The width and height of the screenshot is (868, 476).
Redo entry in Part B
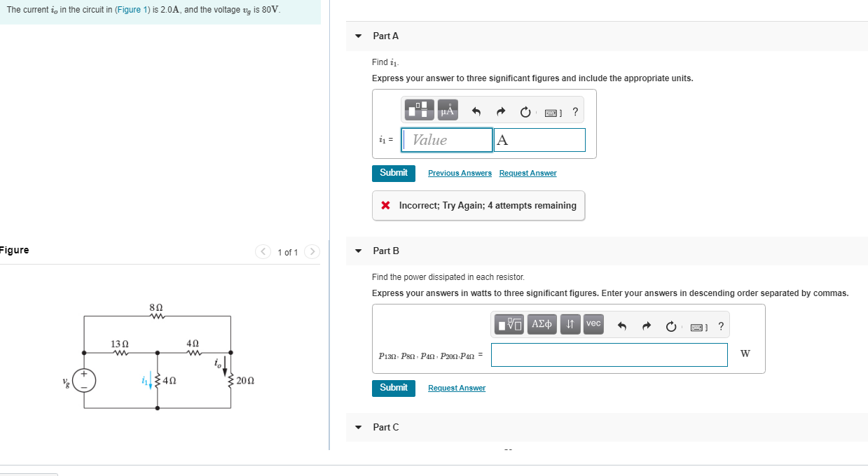coord(647,326)
